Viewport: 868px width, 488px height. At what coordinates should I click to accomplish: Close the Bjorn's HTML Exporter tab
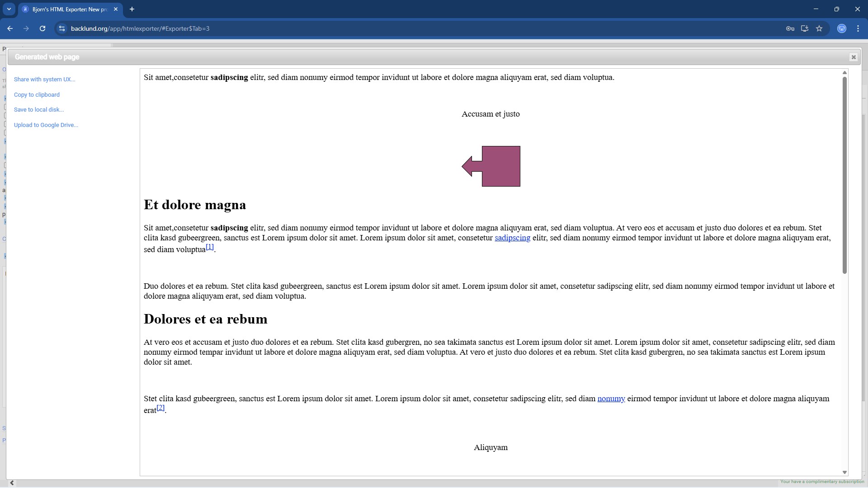pyautogui.click(x=116, y=9)
